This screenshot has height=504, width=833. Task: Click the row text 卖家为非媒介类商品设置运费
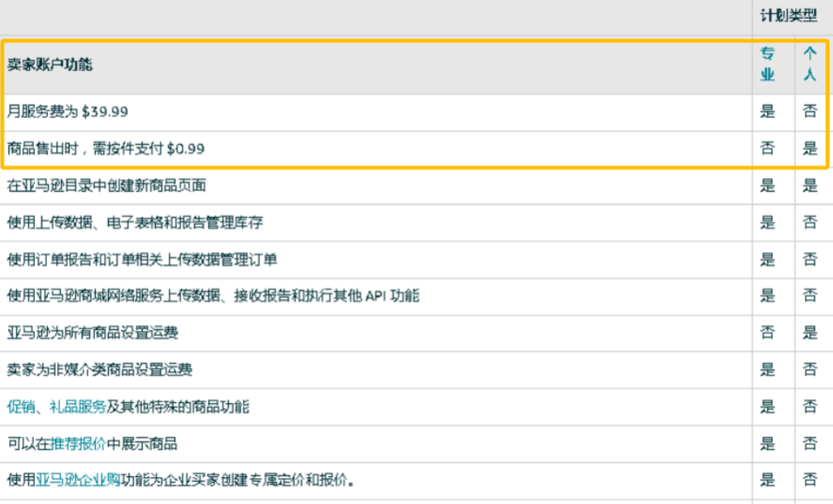99,370
